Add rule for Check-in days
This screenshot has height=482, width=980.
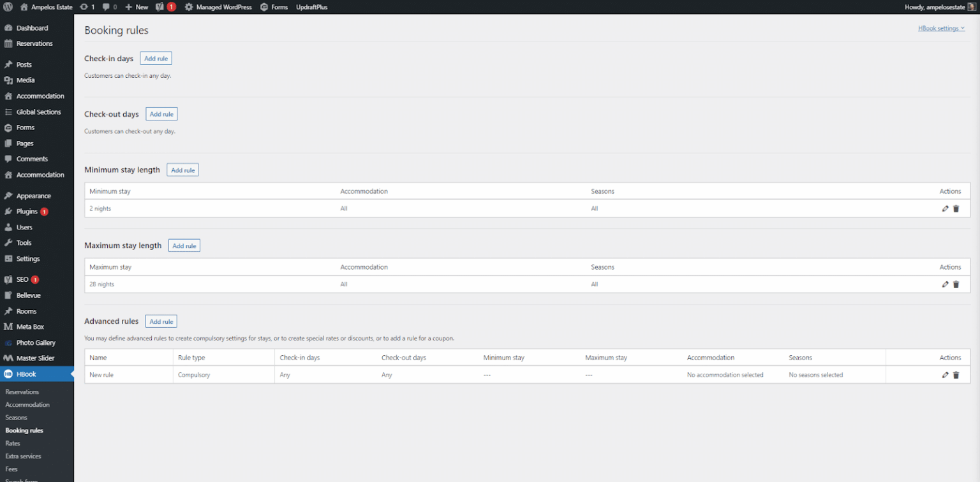click(156, 59)
